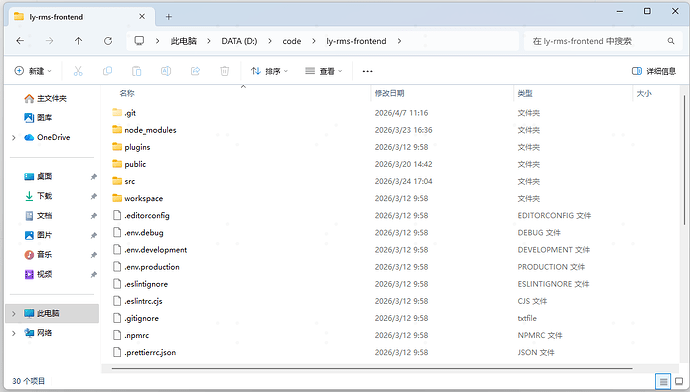Open the See more ellipsis menu

pyautogui.click(x=367, y=71)
